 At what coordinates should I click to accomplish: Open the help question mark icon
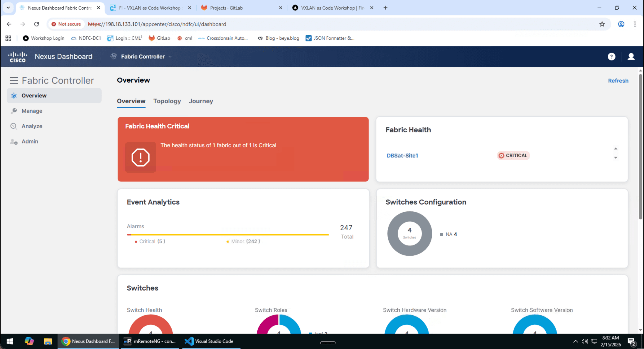[x=611, y=56]
